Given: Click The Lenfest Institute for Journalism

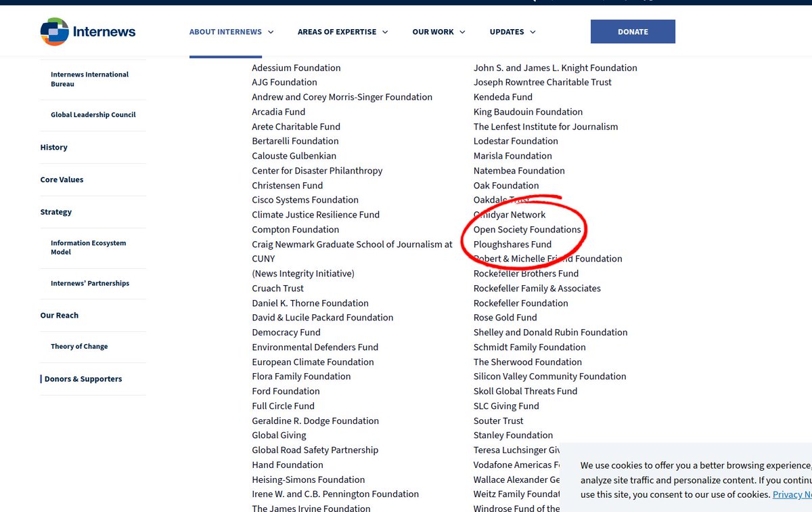Looking at the screenshot, I should [x=546, y=127].
